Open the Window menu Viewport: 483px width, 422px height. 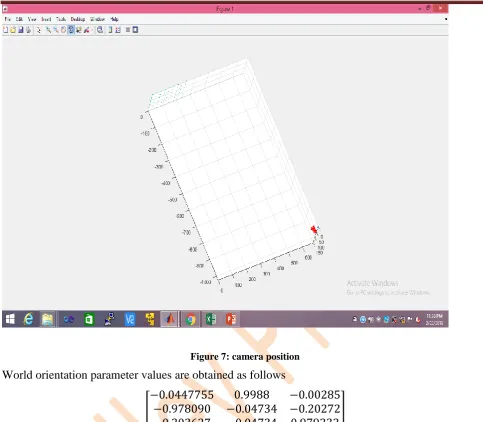click(x=97, y=19)
